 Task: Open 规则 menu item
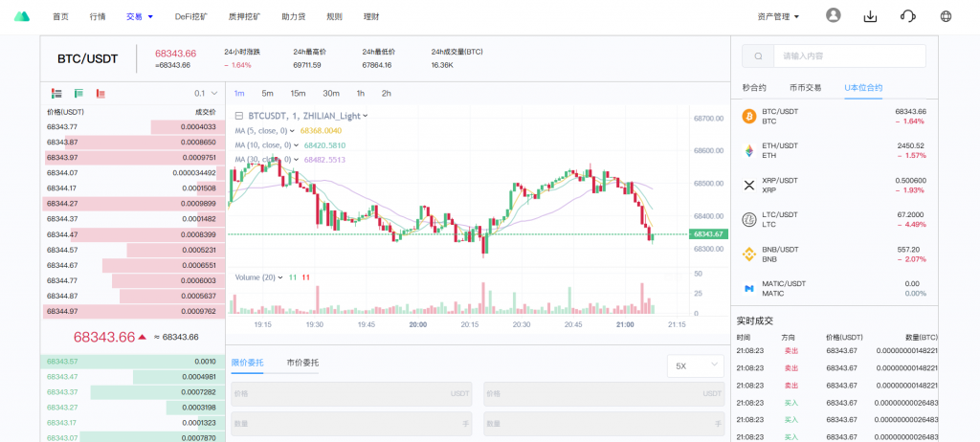tap(334, 17)
